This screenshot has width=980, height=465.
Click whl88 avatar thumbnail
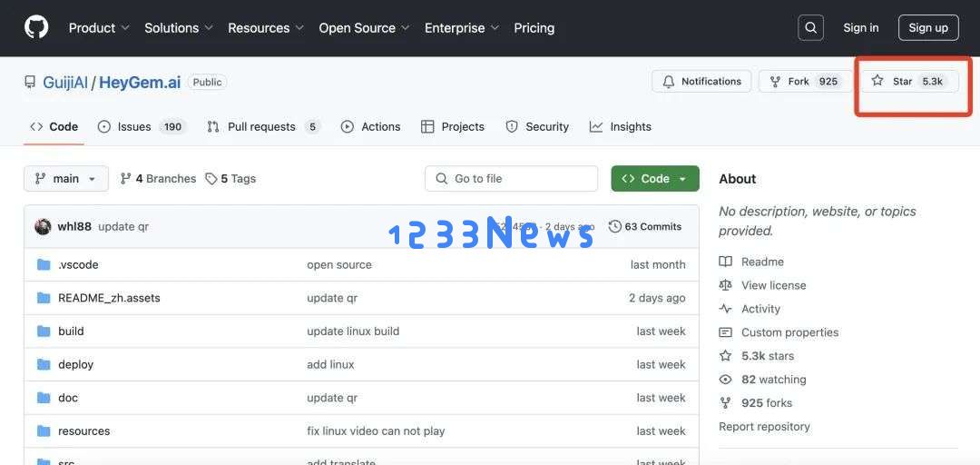click(44, 226)
